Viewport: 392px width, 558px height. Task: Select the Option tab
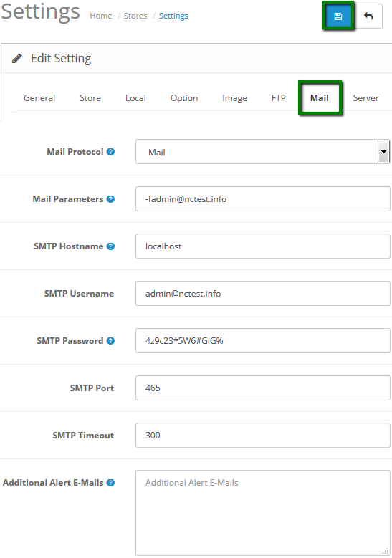(x=184, y=98)
